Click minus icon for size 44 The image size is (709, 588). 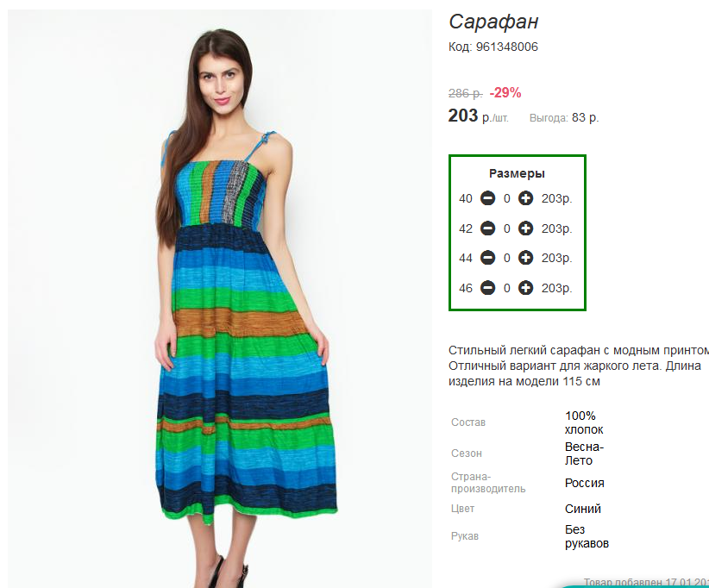pos(487,258)
